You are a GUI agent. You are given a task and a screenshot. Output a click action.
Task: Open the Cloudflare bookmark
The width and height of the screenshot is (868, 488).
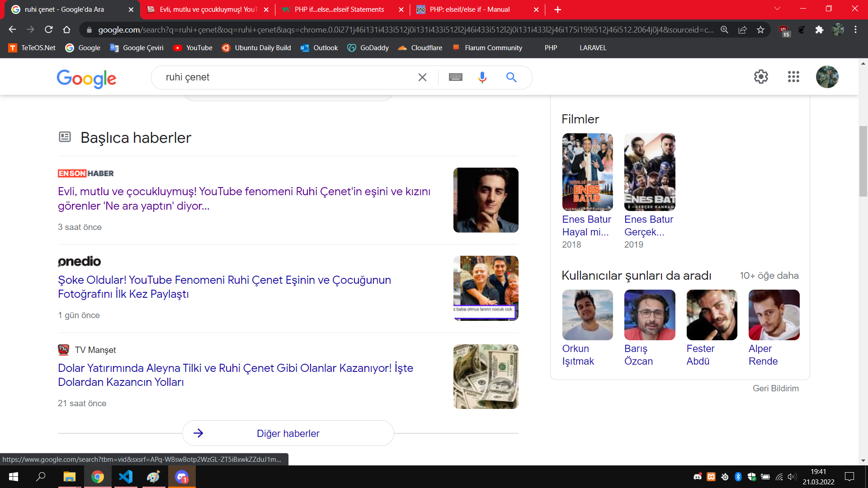pyautogui.click(x=420, y=48)
